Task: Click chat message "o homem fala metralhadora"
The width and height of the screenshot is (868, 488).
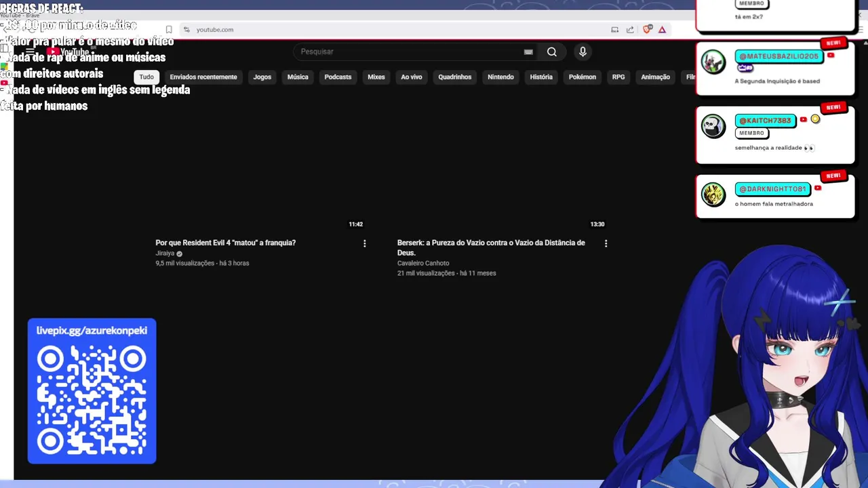Action: point(774,204)
